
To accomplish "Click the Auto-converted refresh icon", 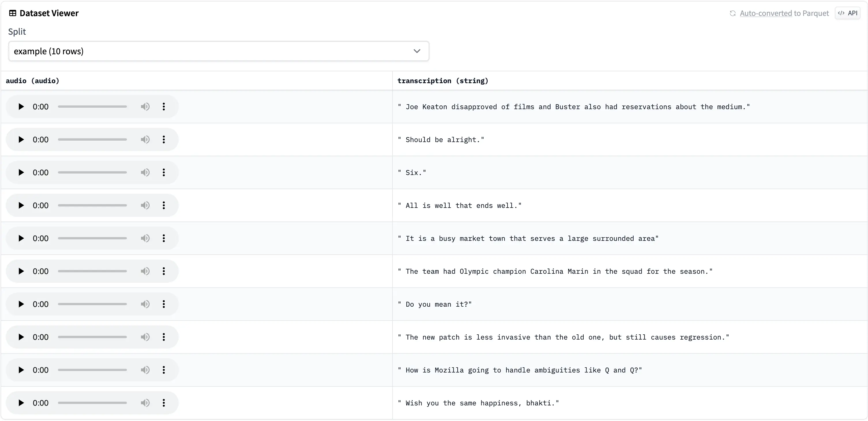I will (732, 13).
